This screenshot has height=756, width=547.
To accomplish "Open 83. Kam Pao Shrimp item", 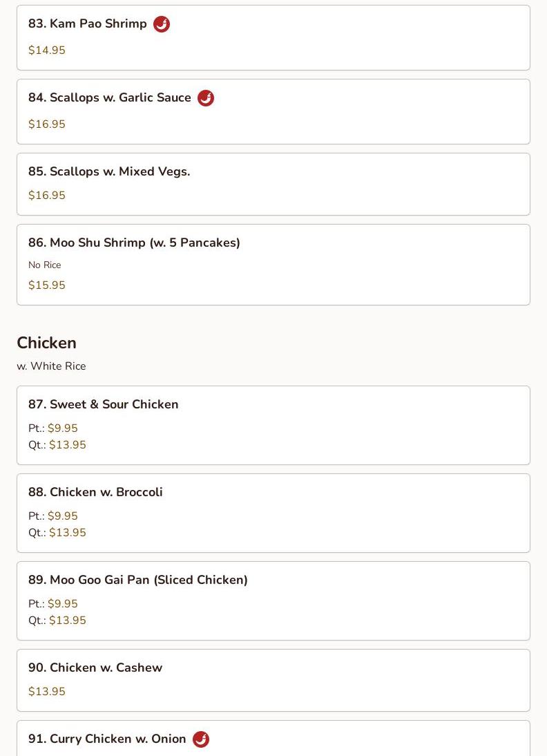I will click(x=88, y=24).
